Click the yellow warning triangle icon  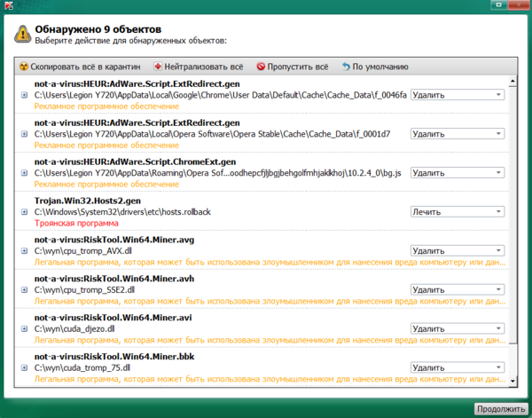(x=22, y=35)
